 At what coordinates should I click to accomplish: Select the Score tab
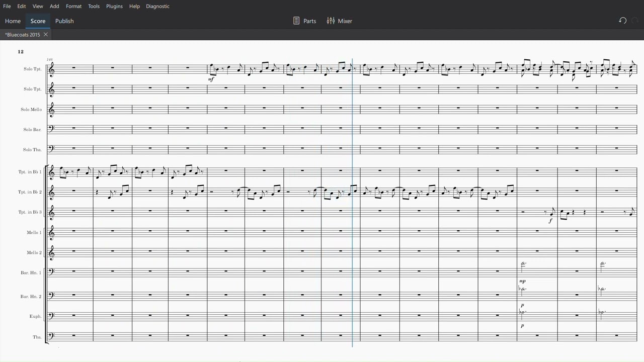click(x=38, y=21)
